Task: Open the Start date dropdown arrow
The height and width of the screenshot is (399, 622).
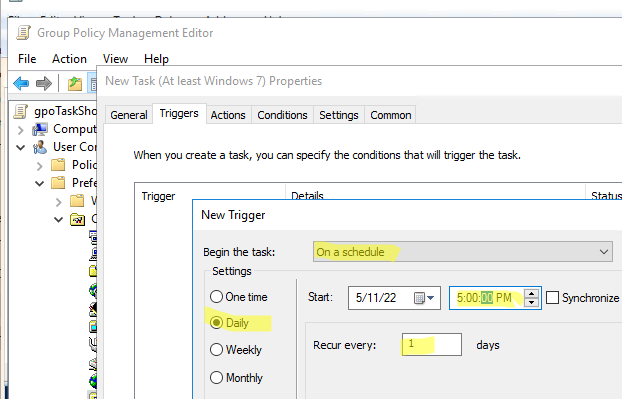Action: [431, 298]
